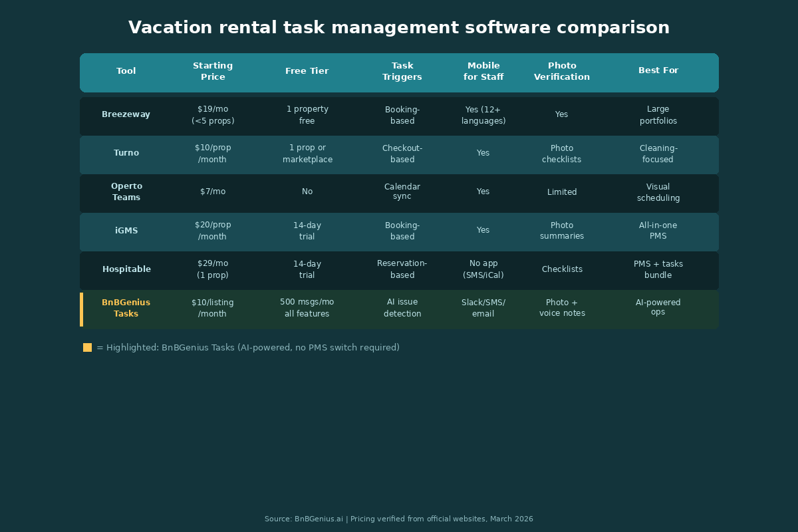Viewport: 798px width, 532px height.
Task: Click Breezeway's photo verification 'Yes' cell
Action: [x=562, y=114]
